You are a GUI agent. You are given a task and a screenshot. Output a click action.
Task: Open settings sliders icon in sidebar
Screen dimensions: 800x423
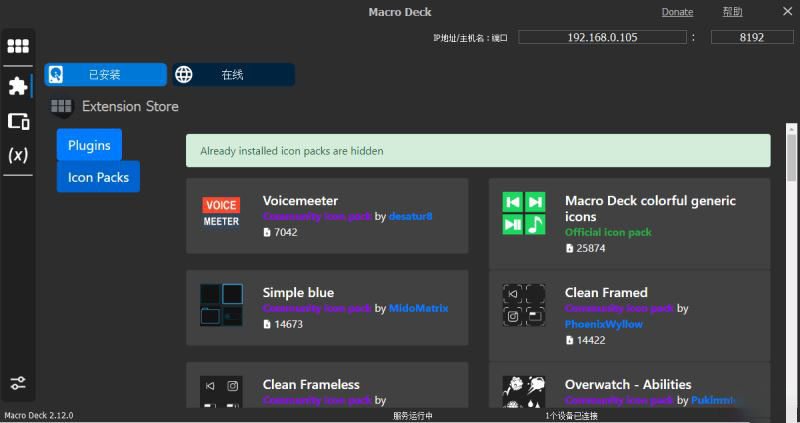tap(18, 383)
